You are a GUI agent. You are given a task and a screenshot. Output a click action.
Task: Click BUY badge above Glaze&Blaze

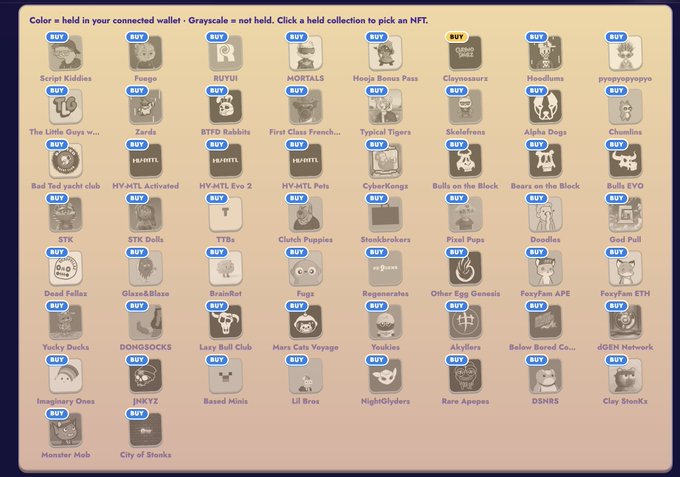[137, 252]
